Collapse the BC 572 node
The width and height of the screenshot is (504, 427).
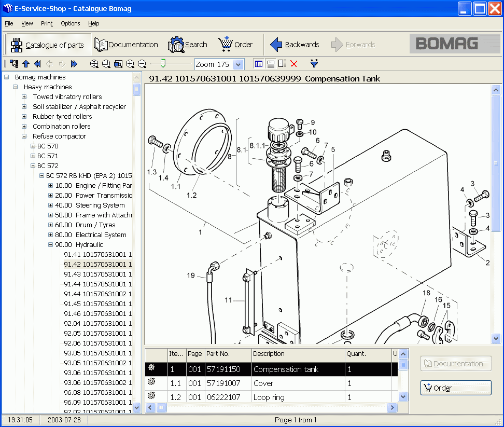tap(33, 166)
